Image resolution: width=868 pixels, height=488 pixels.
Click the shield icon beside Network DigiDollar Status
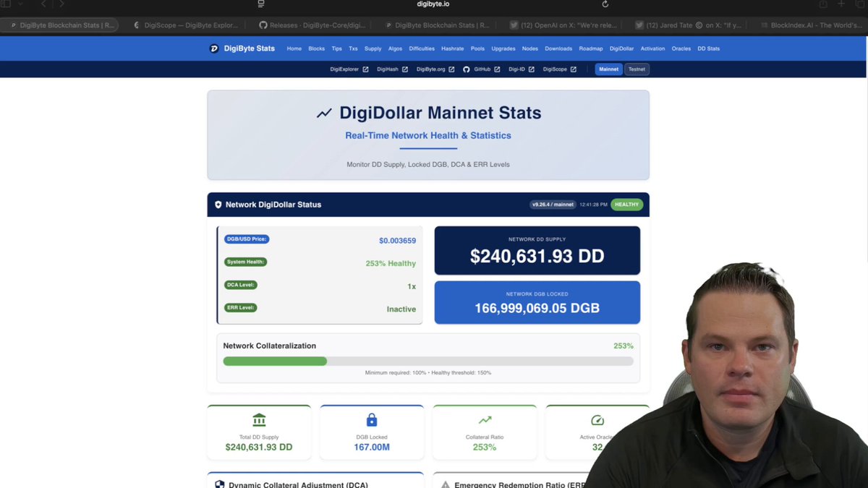pos(218,205)
